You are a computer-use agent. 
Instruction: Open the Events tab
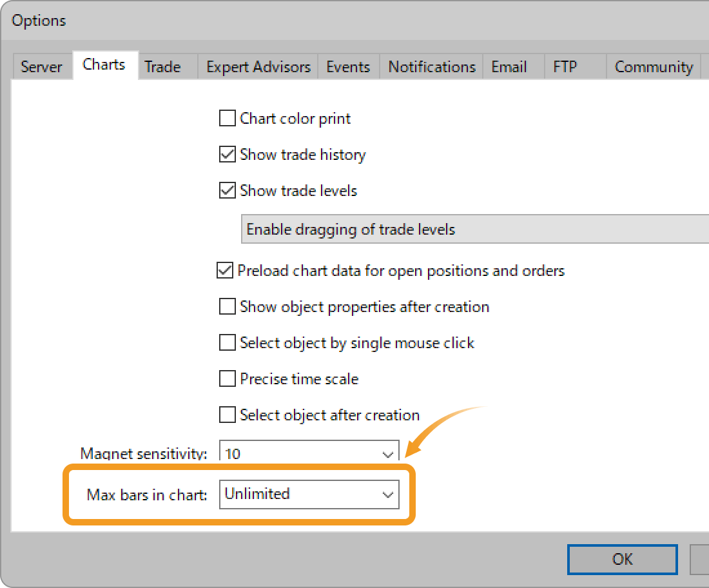click(348, 67)
